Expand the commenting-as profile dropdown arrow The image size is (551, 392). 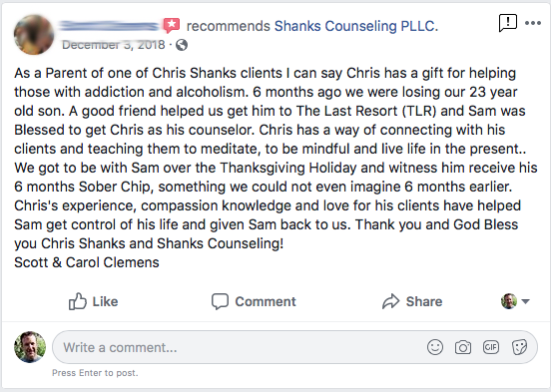[x=525, y=301]
